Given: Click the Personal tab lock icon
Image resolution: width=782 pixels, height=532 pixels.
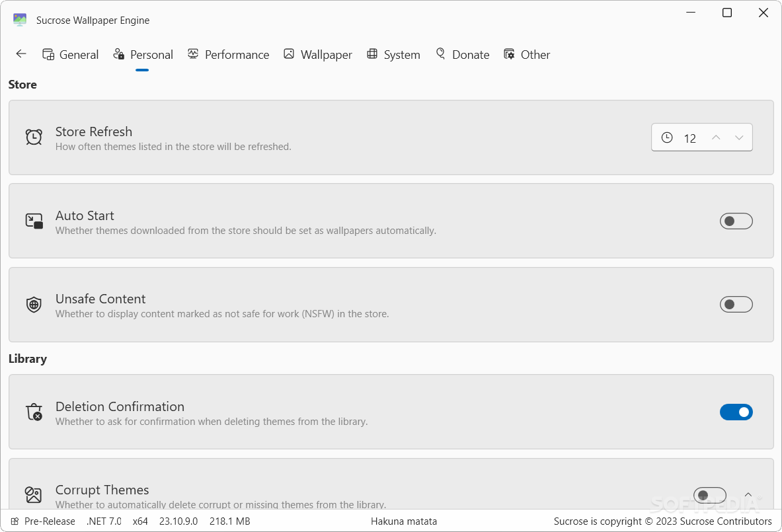Looking at the screenshot, I should pyautogui.click(x=119, y=54).
